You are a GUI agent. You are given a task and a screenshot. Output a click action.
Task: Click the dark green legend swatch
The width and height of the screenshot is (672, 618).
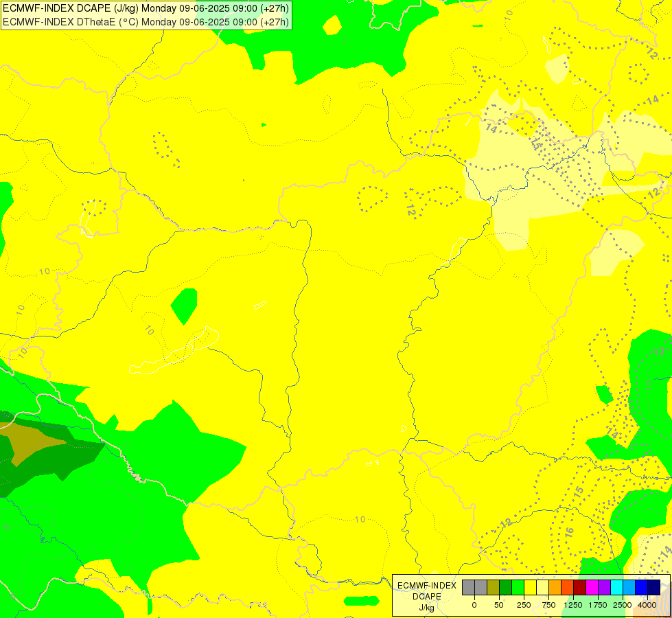click(506, 587)
